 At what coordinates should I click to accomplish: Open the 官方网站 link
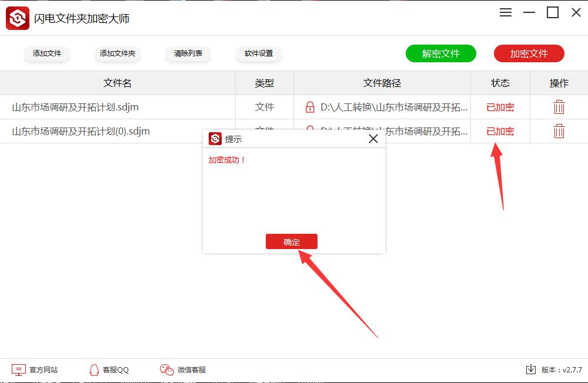pos(44,370)
